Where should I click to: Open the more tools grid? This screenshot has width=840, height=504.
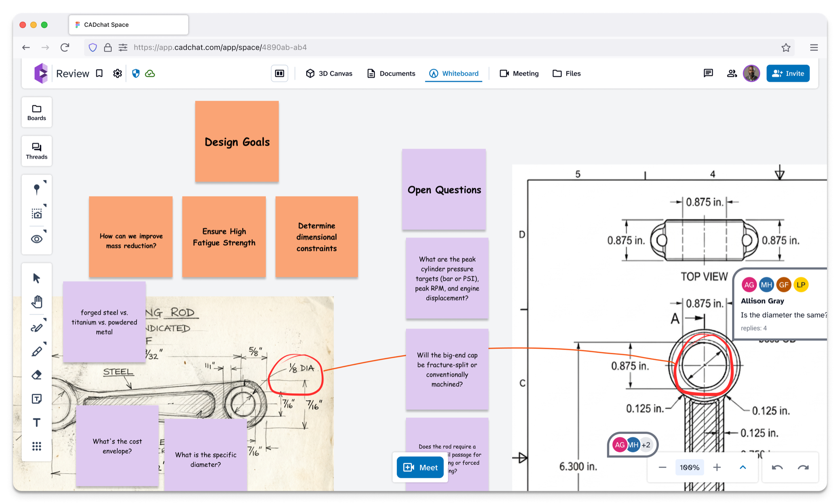[x=37, y=446]
